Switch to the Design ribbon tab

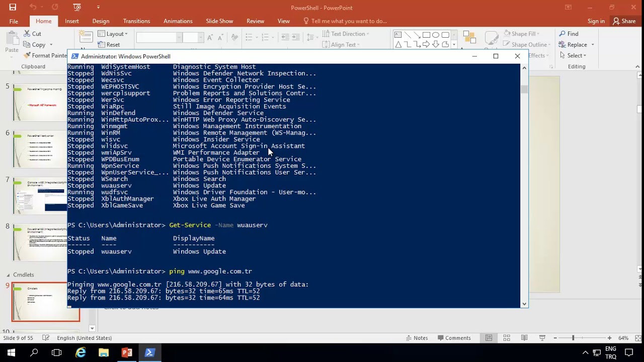coord(101,21)
